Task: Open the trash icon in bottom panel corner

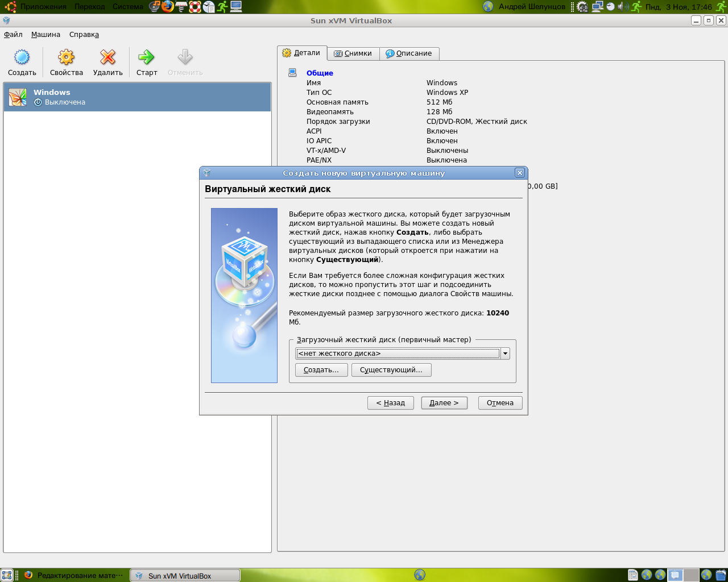Action: pos(720,575)
